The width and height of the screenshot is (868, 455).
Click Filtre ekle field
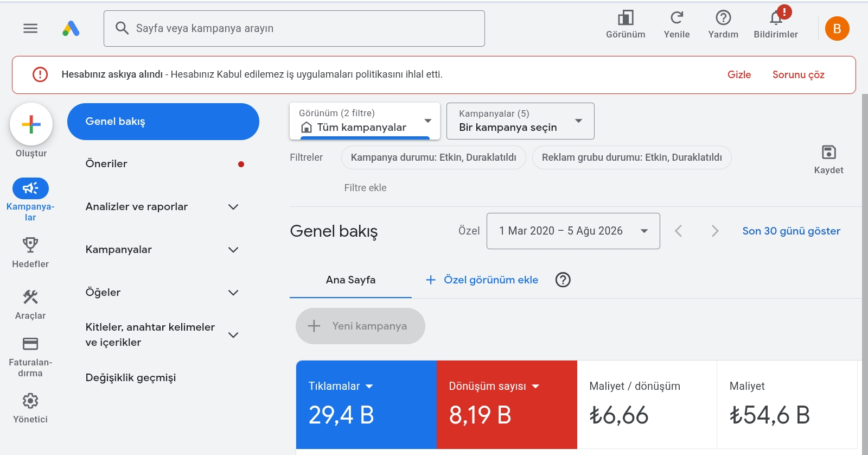(365, 188)
